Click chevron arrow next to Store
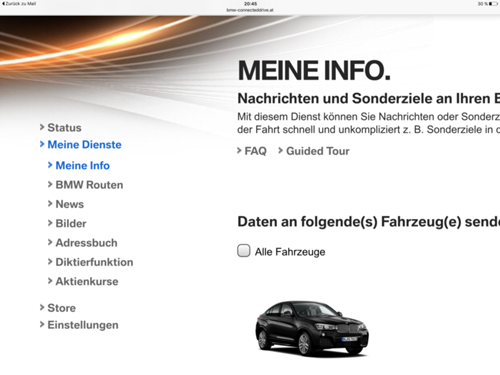Screen dimensions: 500x375 (x=42, y=307)
